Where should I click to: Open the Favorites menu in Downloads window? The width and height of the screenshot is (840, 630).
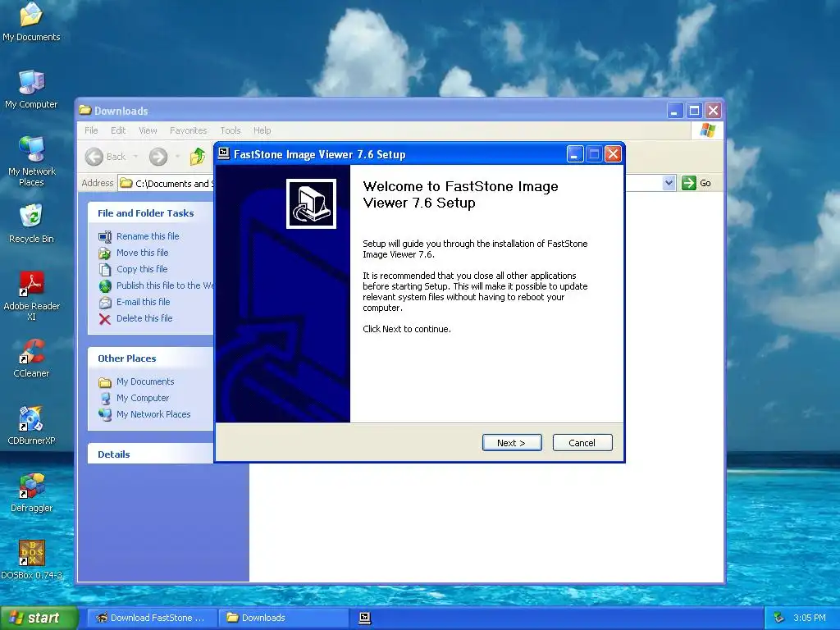(188, 130)
